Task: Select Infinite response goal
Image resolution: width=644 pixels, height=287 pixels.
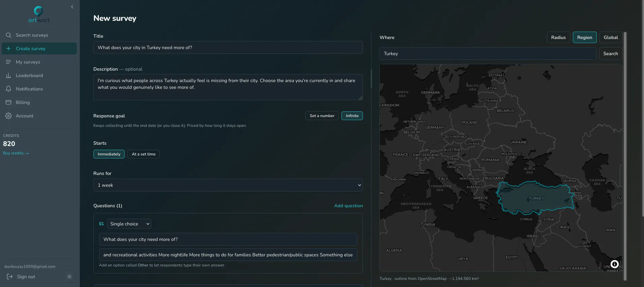Action: click(x=352, y=116)
